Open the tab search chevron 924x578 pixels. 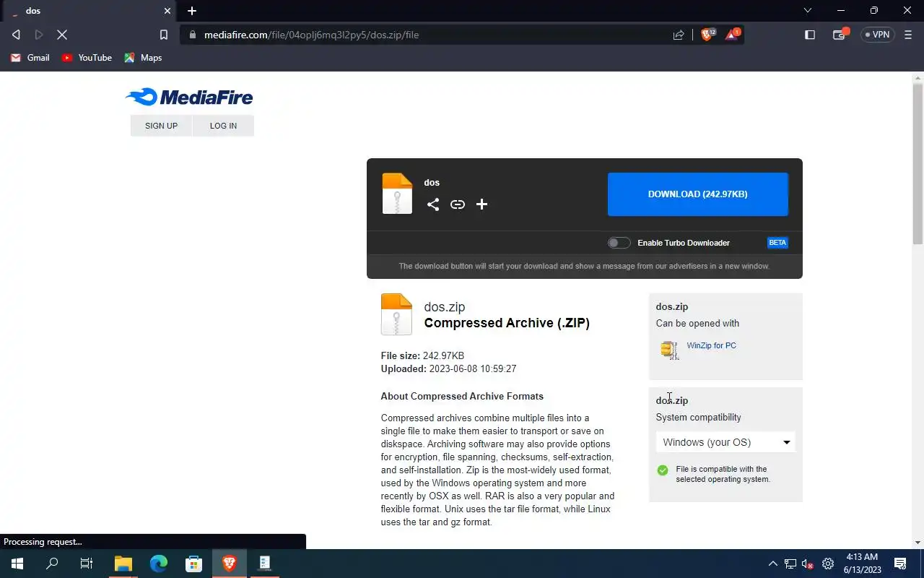808,11
